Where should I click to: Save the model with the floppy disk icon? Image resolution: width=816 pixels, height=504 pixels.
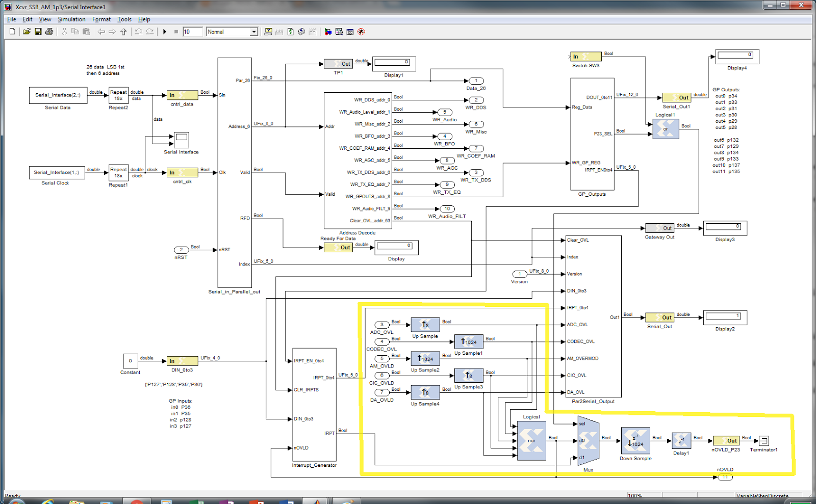[38, 32]
